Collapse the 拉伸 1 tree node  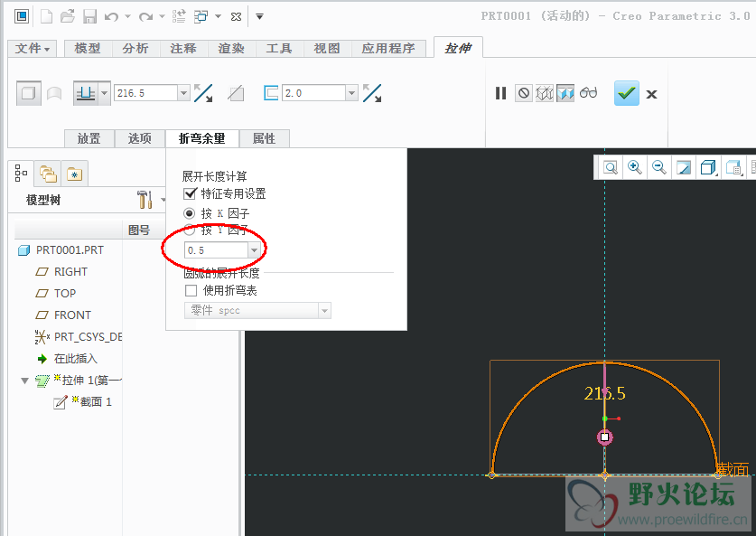[24, 381]
